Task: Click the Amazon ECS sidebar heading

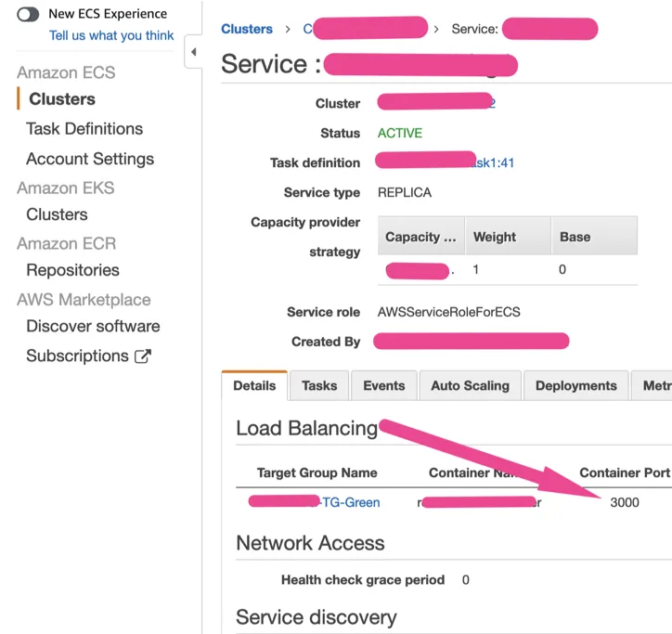Action: coord(66,72)
